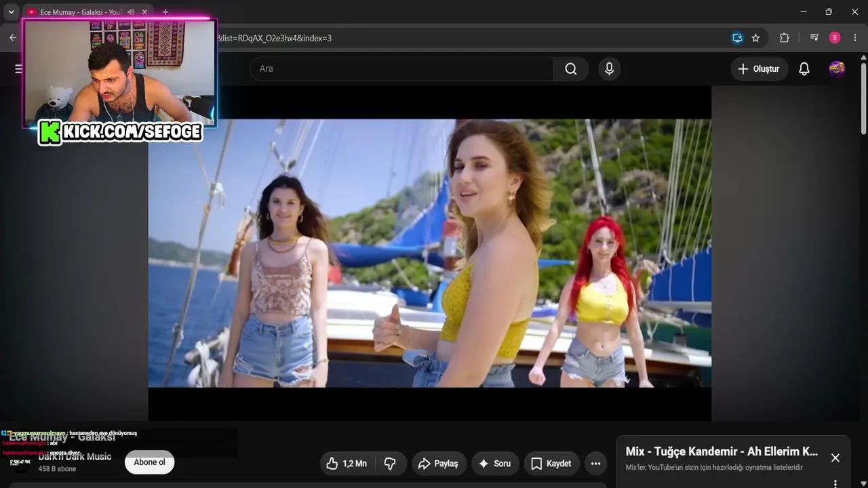This screenshot has height=488, width=868.
Task: Mute the Ece Mumay tab audio icon
Action: coord(131,12)
